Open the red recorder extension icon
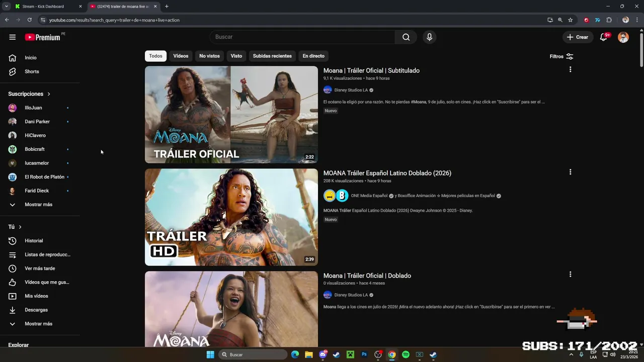The image size is (644, 362). click(586, 20)
